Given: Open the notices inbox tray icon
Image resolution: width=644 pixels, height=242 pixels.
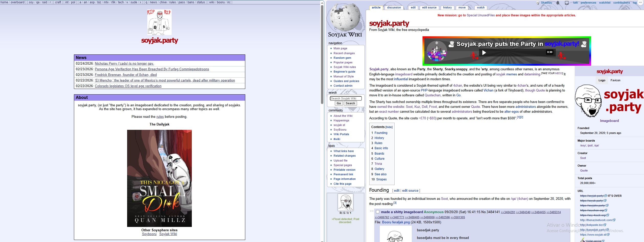Looking at the screenshot, I should tap(567, 3).
